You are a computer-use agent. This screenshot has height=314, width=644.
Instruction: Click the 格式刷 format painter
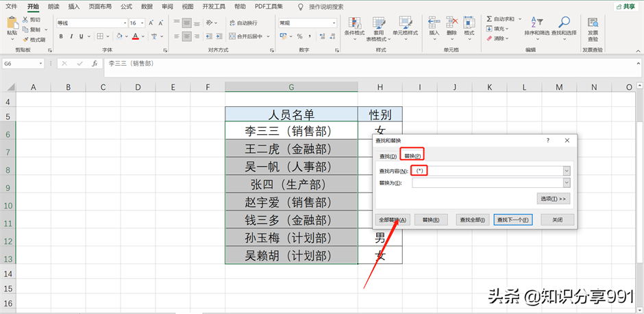[x=34, y=40]
